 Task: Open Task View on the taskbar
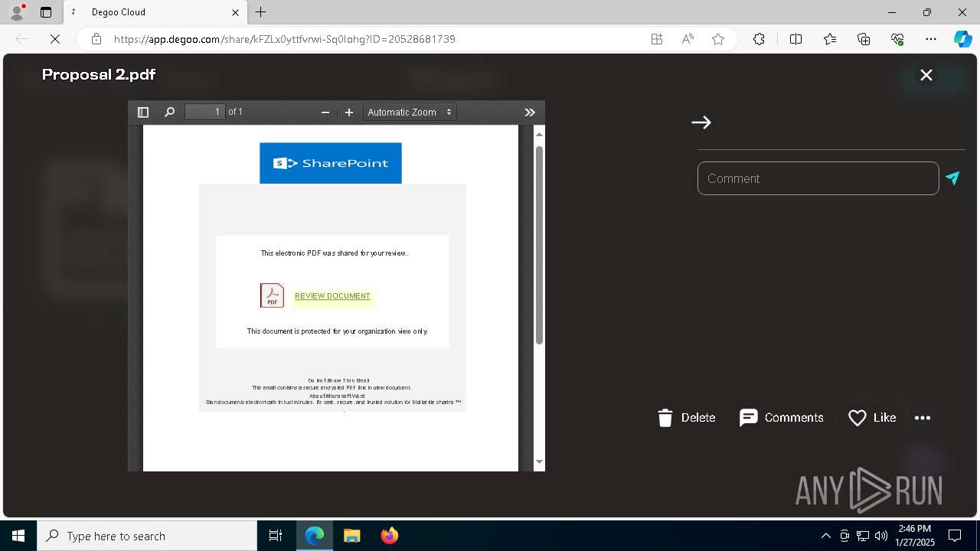pos(276,536)
